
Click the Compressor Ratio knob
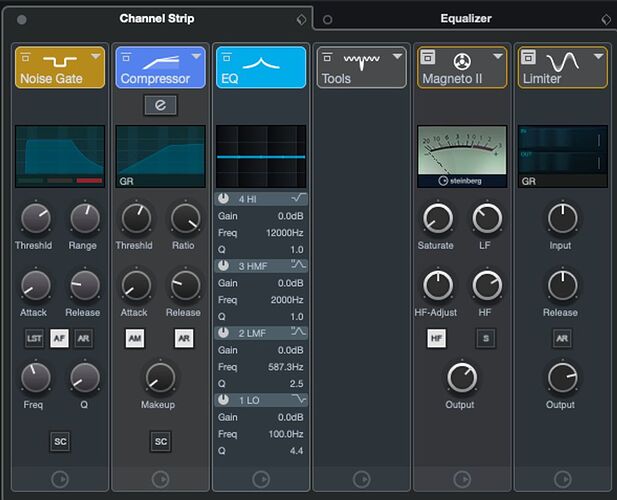(185, 218)
